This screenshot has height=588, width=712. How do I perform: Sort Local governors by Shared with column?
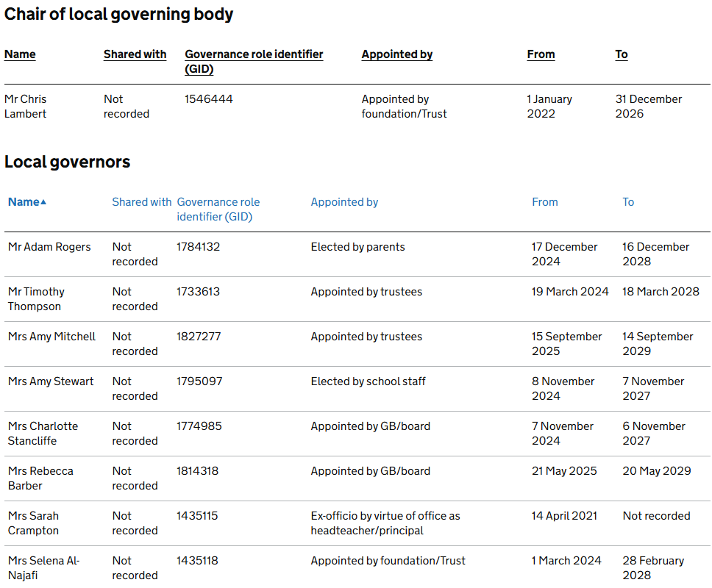coord(141,202)
